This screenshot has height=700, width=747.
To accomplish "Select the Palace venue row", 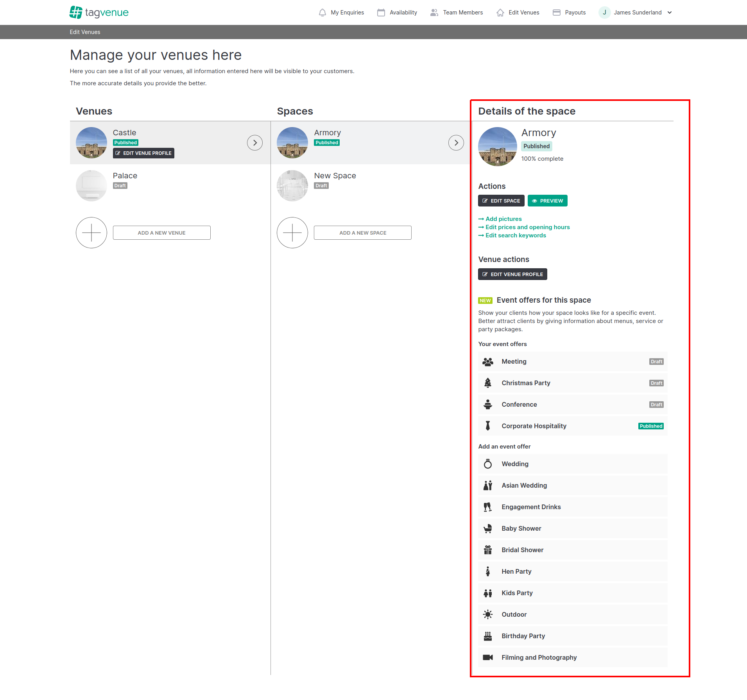I will click(170, 186).
